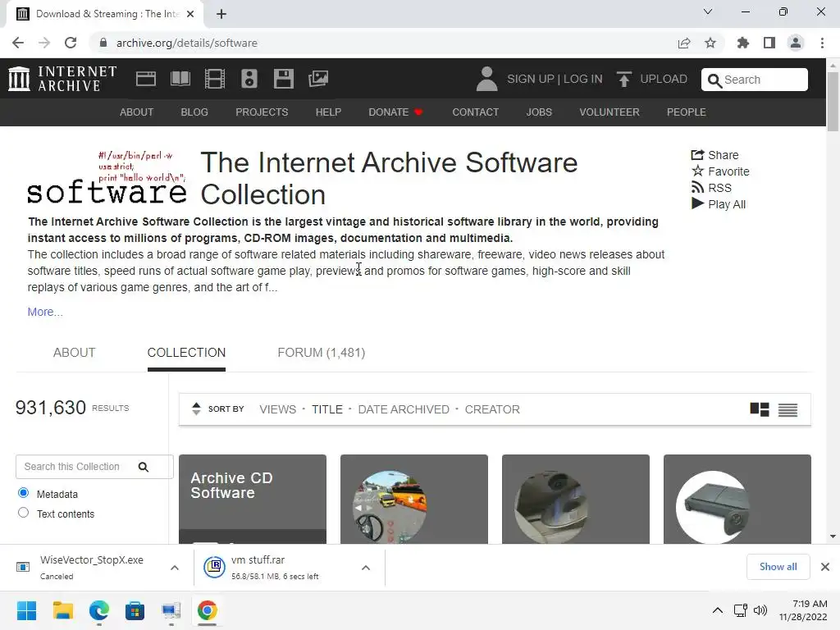Sort results by DATE ARCHIVED

404,409
